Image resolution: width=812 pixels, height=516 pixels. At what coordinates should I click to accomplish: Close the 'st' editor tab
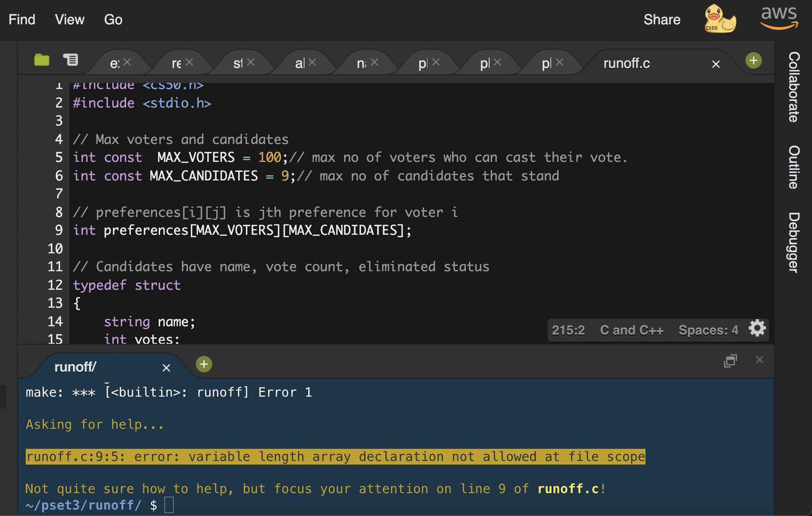pos(251,62)
